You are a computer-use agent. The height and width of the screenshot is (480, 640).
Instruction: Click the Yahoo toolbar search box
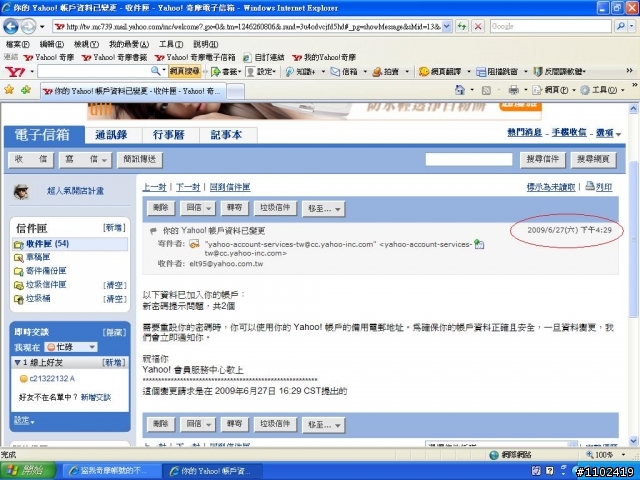[94, 72]
